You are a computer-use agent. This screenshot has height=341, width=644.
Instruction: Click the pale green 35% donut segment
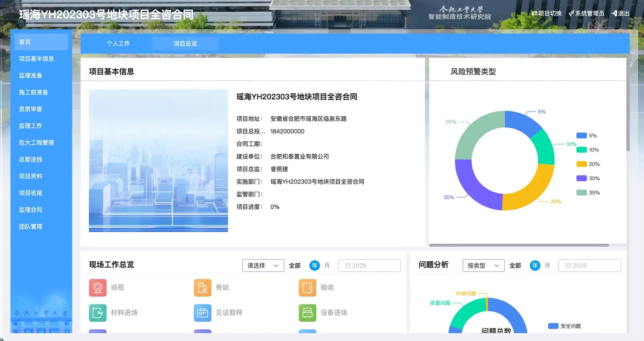[475, 131]
